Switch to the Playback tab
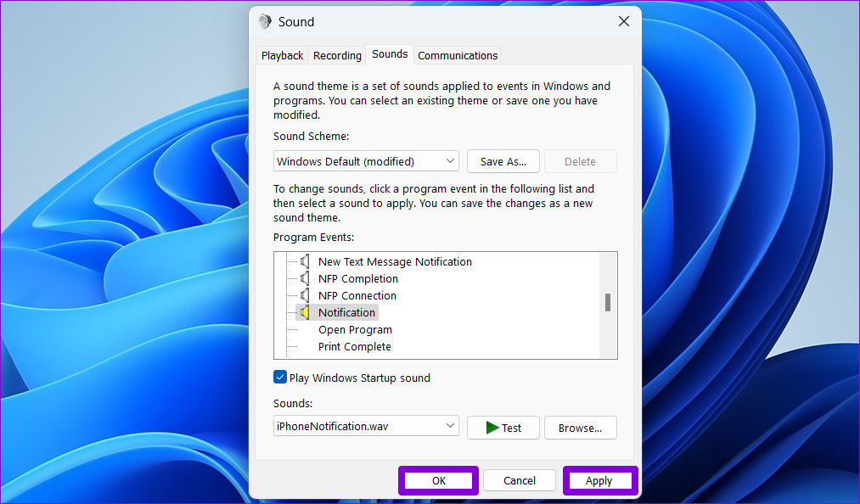The height and width of the screenshot is (504, 860). (x=283, y=55)
